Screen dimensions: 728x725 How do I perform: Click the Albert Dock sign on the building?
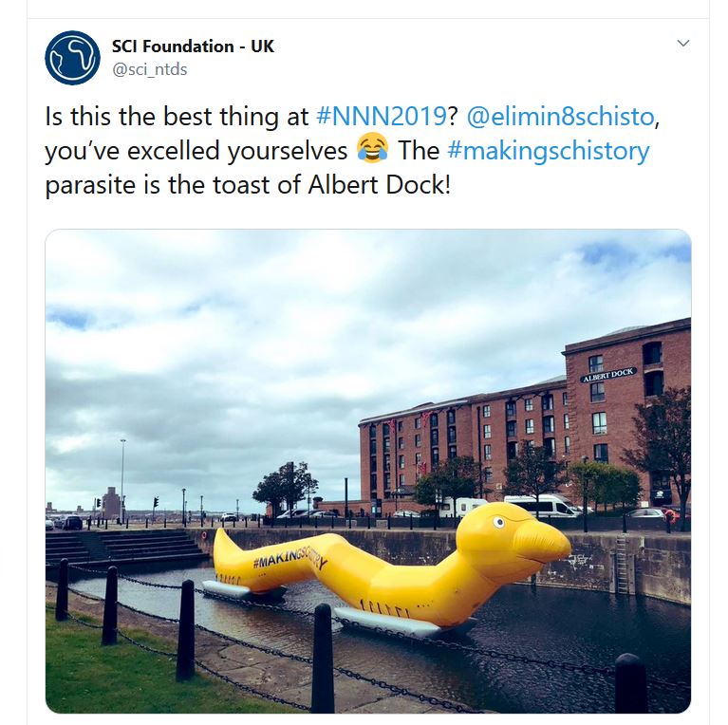coord(608,375)
